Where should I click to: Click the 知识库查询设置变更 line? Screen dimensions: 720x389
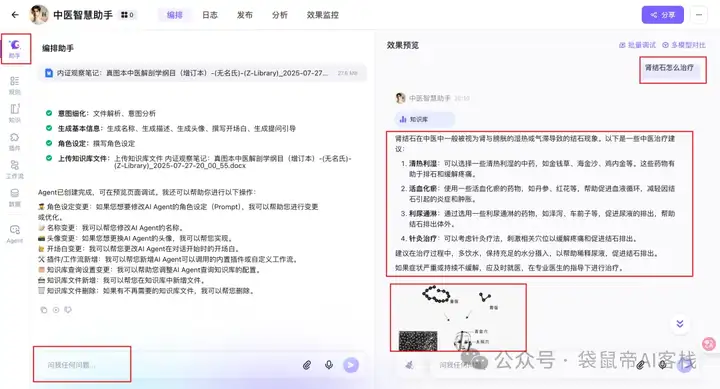pyautogui.click(x=150, y=270)
